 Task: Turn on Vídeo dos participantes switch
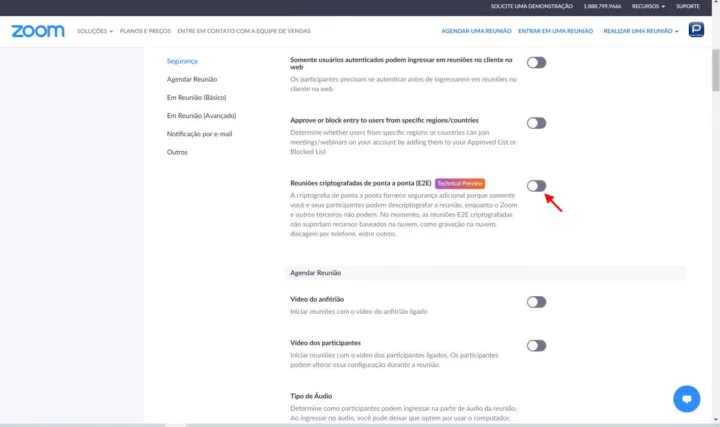pos(536,345)
